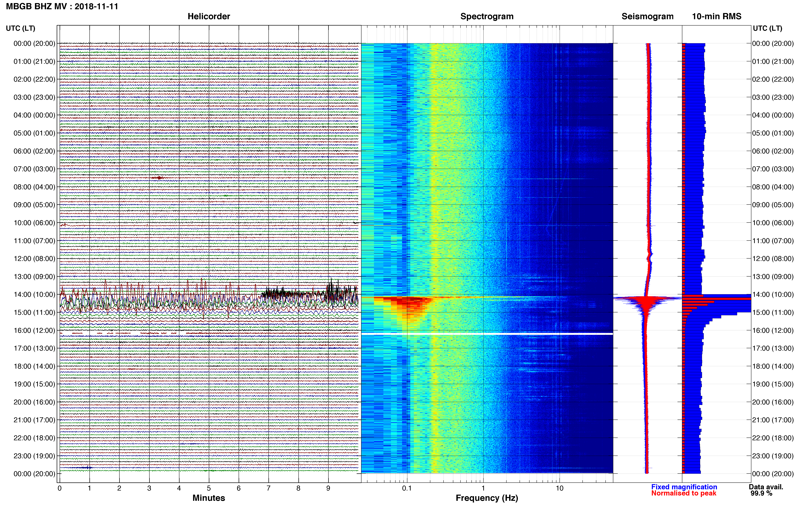Click the left UTC (LT) axis label
Viewport: 812px width, 508px height.
[x=21, y=28]
